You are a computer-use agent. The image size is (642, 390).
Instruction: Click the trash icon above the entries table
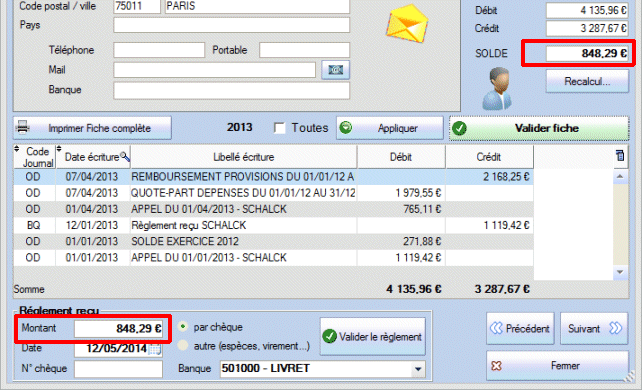(620, 156)
